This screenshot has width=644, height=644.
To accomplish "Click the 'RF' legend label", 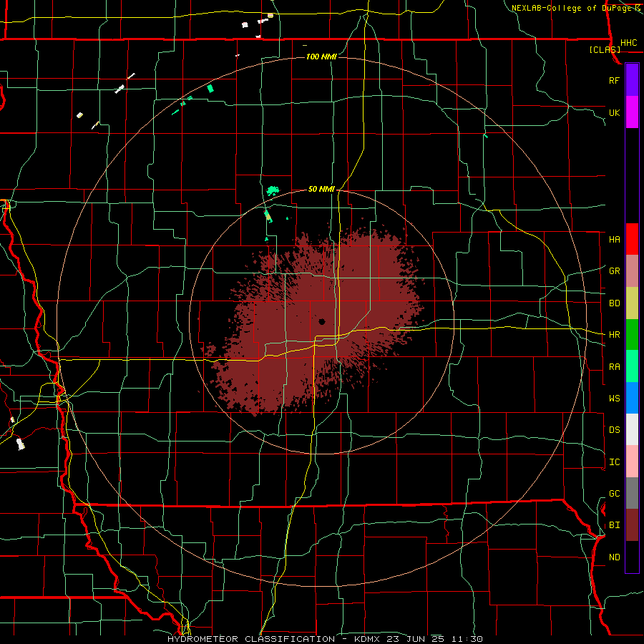I will (x=614, y=80).
